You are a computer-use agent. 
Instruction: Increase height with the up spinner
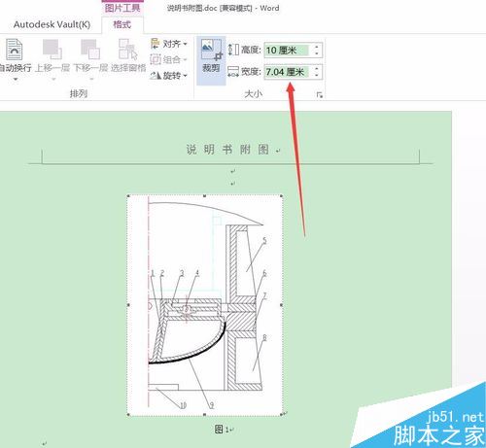[x=317, y=47]
